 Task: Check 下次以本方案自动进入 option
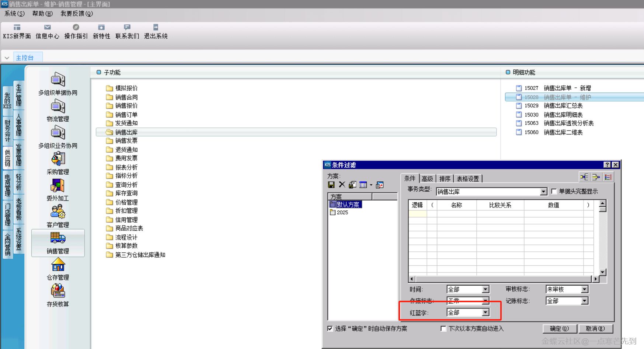tap(443, 328)
